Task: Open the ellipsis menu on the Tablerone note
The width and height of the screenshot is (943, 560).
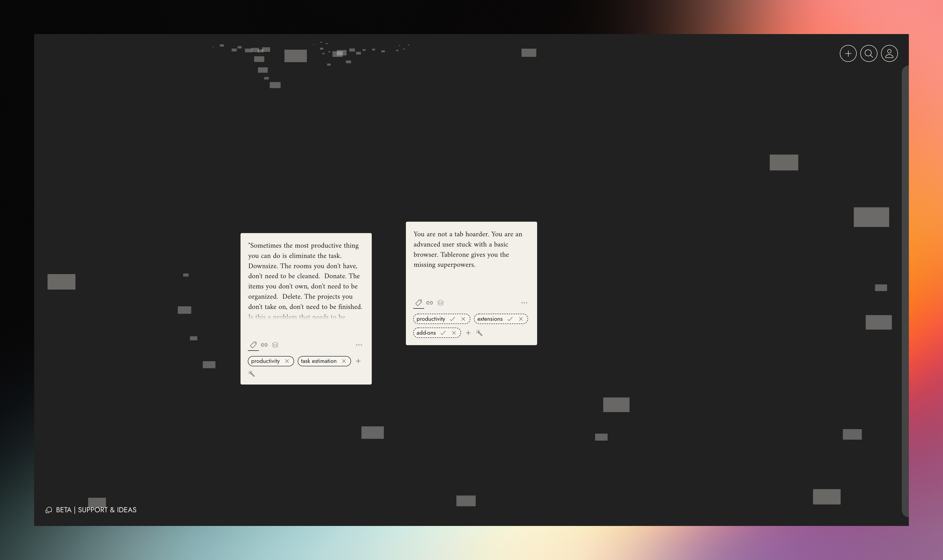Action: 524,303
